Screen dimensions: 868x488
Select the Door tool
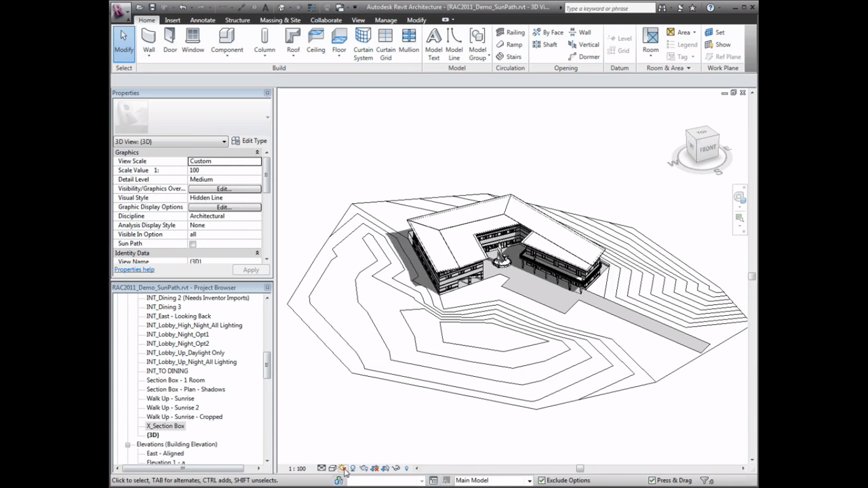click(170, 41)
